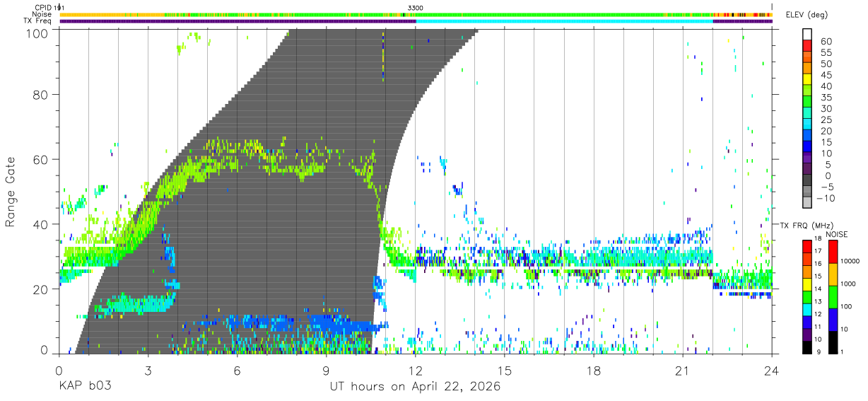Click the '1' label on NOISE scale
This screenshot has height=401, width=868.
(x=843, y=351)
